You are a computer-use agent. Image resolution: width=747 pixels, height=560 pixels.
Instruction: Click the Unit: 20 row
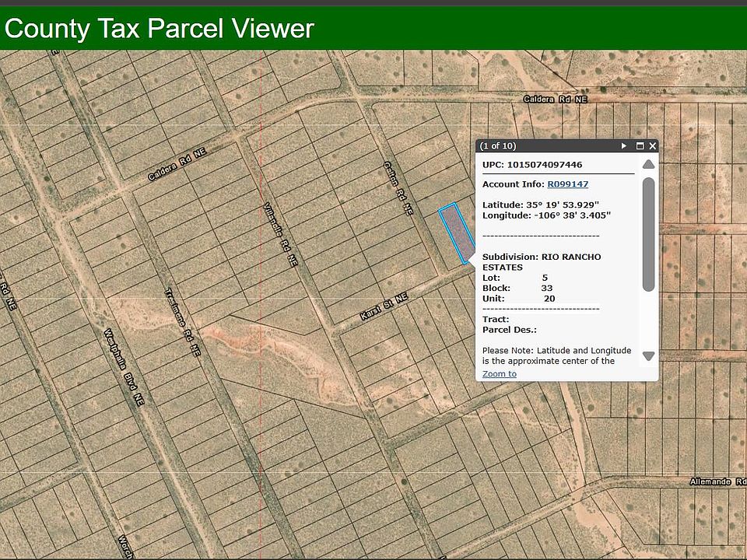tap(519, 299)
